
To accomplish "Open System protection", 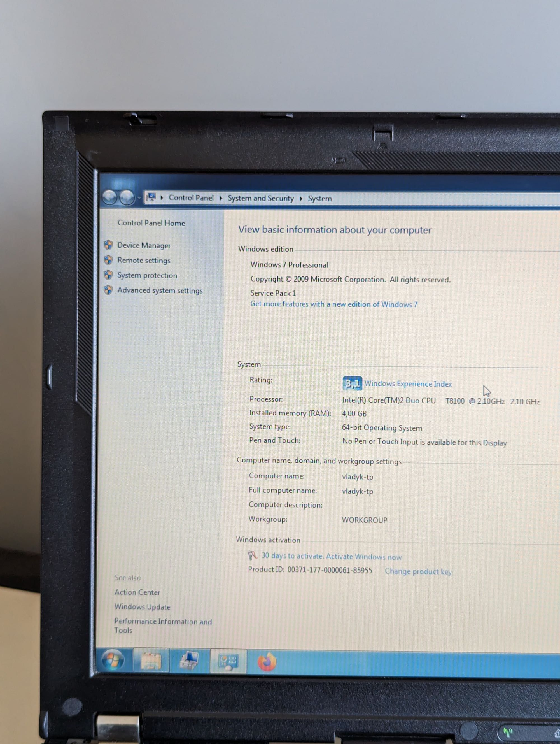I will pyautogui.click(x=147, y=275).
